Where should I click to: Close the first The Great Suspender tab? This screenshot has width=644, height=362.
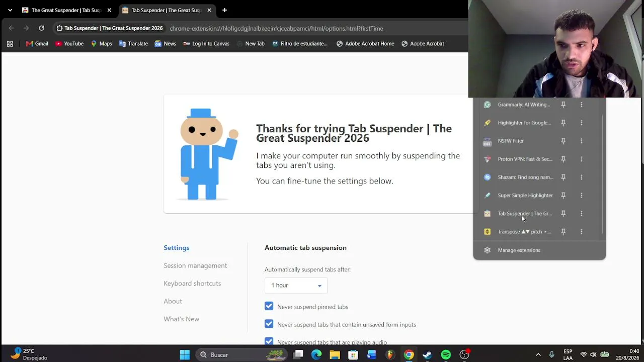pyautogui.click(x=109, y=10)
